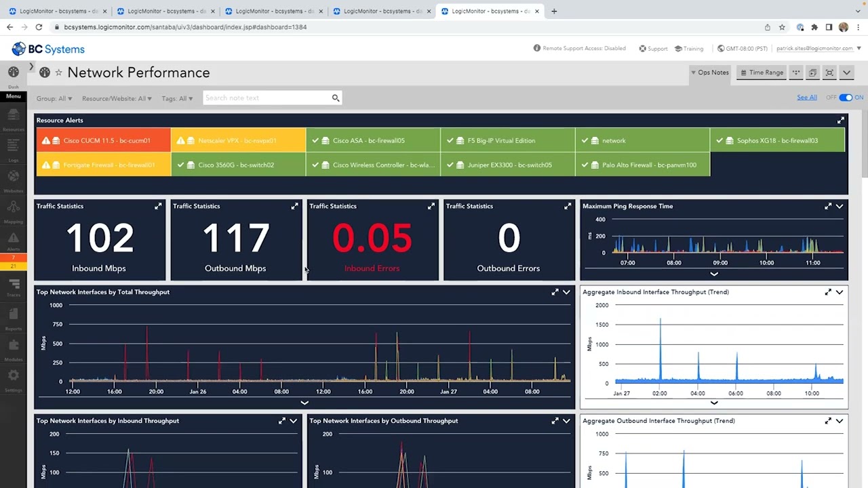Select the red Cisco CUCM 11.5 alert tile
868x488 pixels.
(x=104, y=140)
